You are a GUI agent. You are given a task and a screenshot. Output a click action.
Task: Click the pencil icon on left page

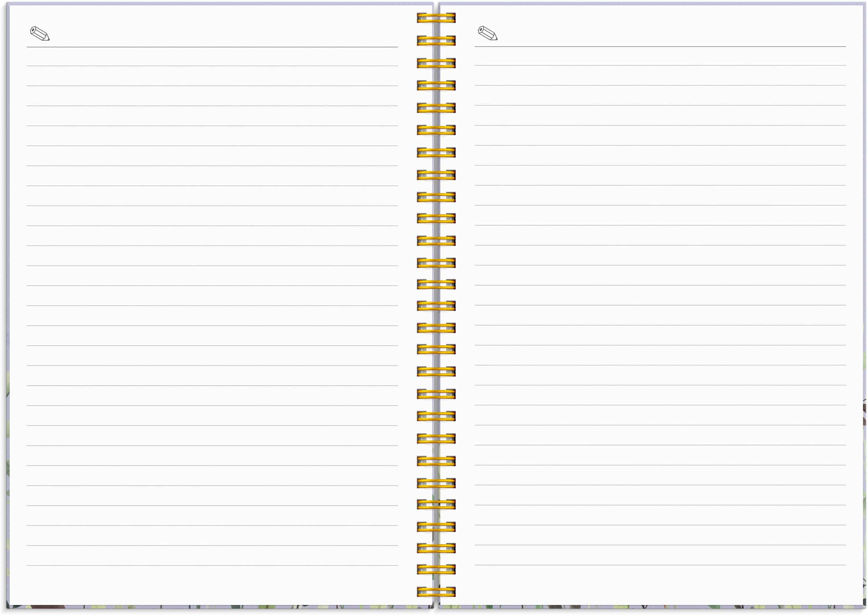pyautogui.click(x=40, y=34)
